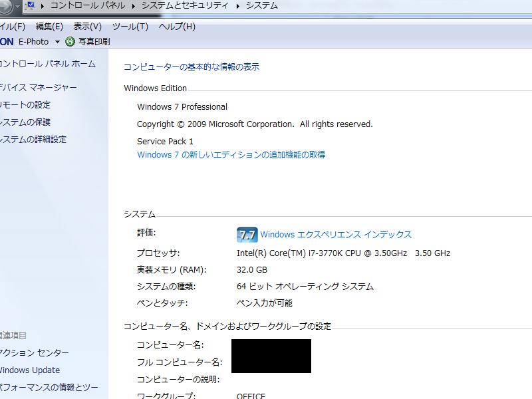This screenshot has height=399, width=532.
Task: Click the Intel Core i7-3770K processor value
Action: click(x=343, y=253)
